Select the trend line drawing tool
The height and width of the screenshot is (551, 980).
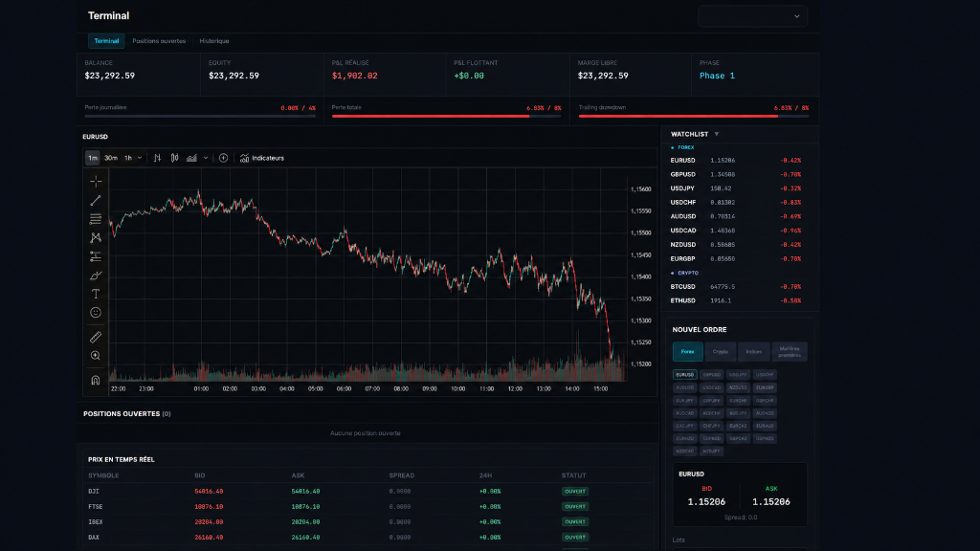coord(96,201)
